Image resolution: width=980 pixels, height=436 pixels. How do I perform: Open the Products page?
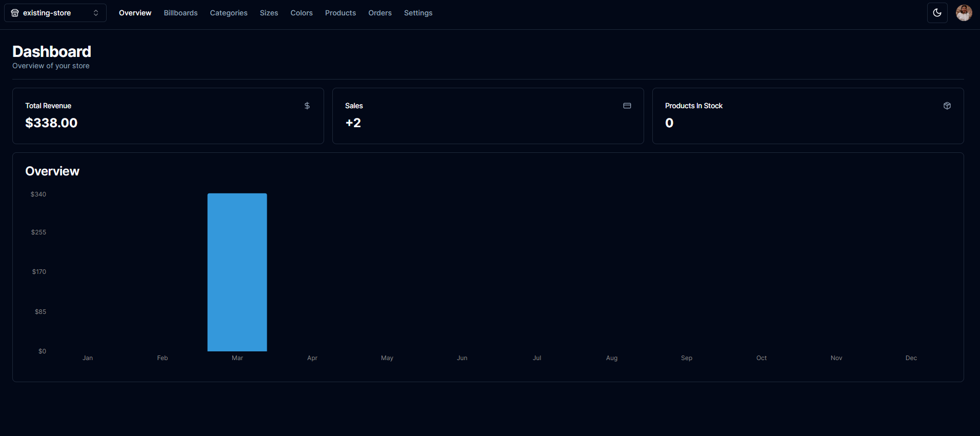340,13
